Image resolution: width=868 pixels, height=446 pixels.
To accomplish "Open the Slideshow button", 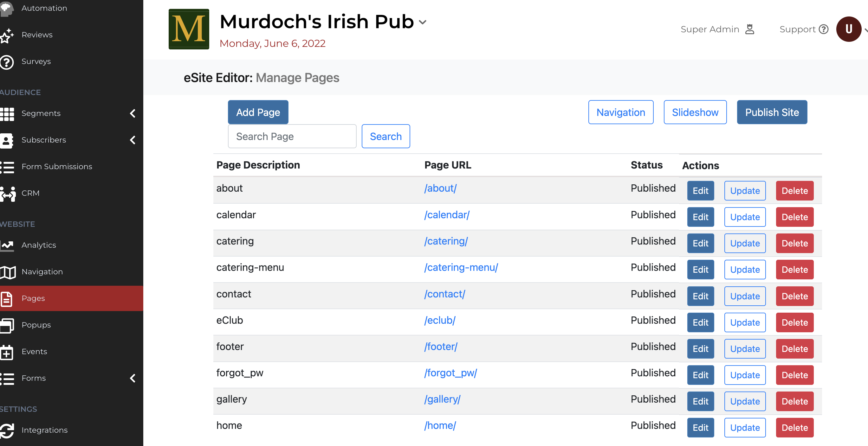I will 695,112.
